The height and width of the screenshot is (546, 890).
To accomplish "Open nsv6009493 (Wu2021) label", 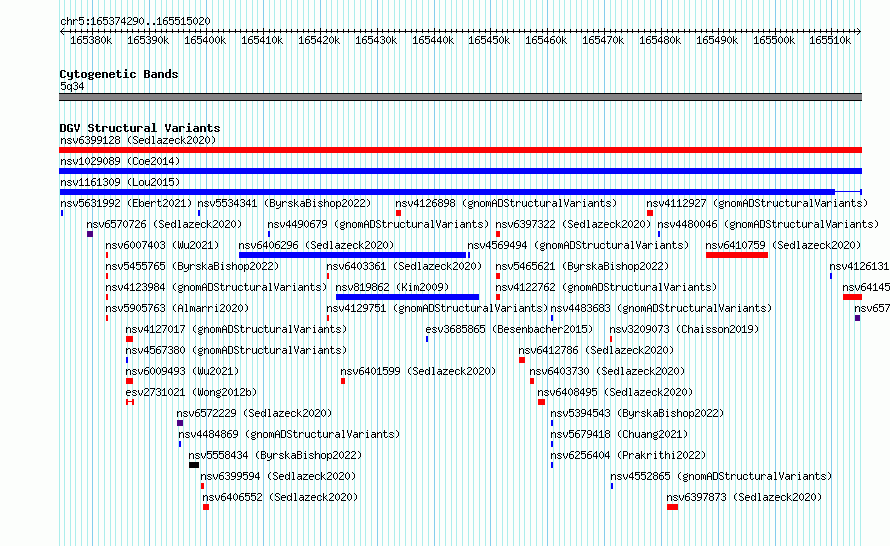I will click(182, 371).
